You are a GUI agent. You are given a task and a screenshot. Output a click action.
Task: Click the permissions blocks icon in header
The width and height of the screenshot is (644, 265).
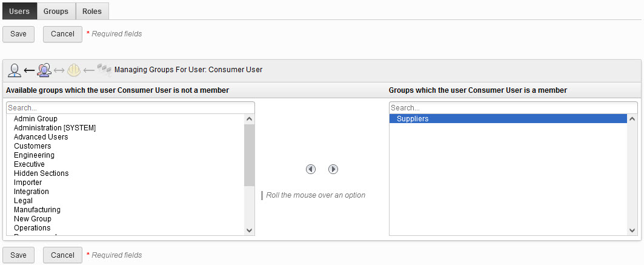click(104, 69)
